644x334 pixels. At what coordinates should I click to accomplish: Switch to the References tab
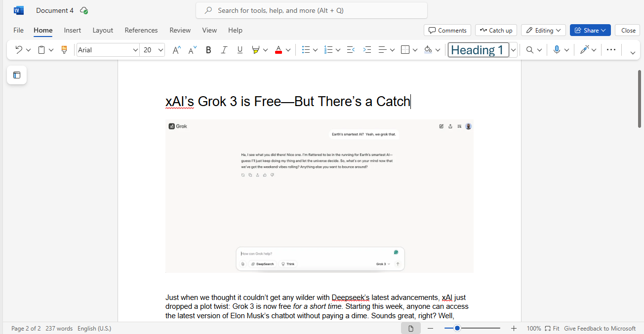(x=141, y=30)
